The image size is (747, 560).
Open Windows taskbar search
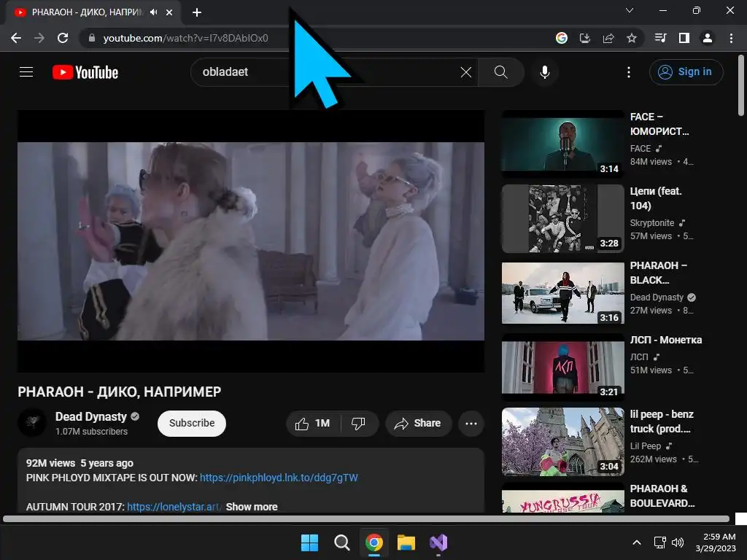point(341,542)
